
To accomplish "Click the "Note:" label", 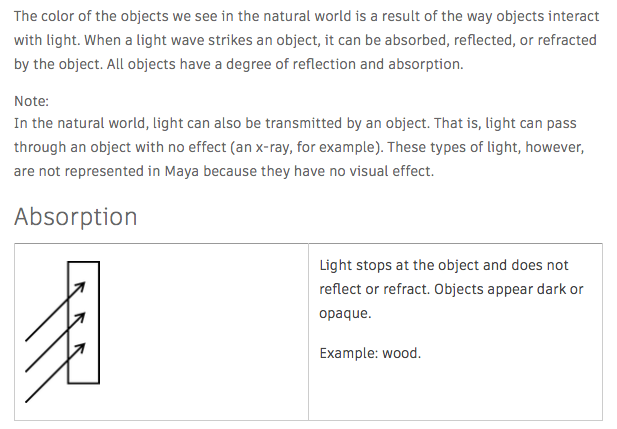I will point(32,101).
